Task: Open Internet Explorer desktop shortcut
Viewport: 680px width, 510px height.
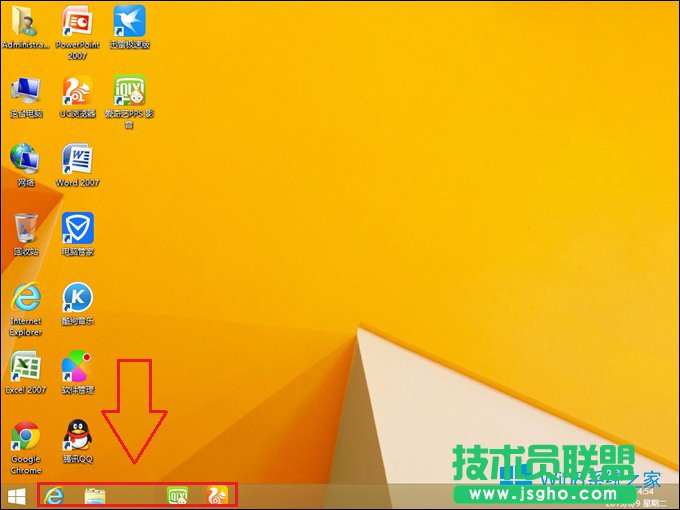Action: tap(25, 298)
